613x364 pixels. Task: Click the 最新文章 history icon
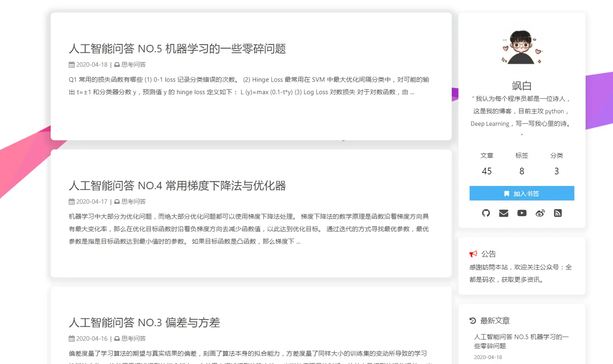(473, 320)
